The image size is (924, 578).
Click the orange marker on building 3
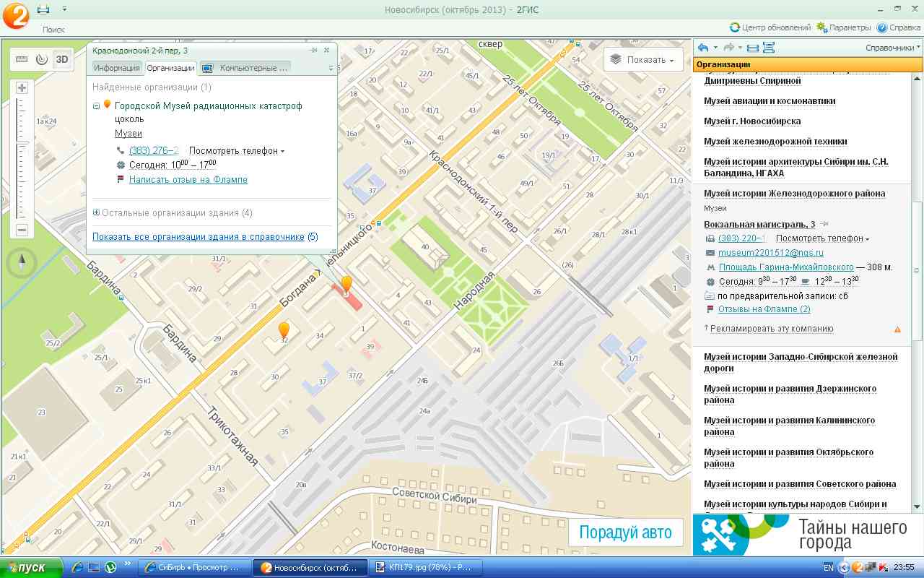(x=346, y=284)
